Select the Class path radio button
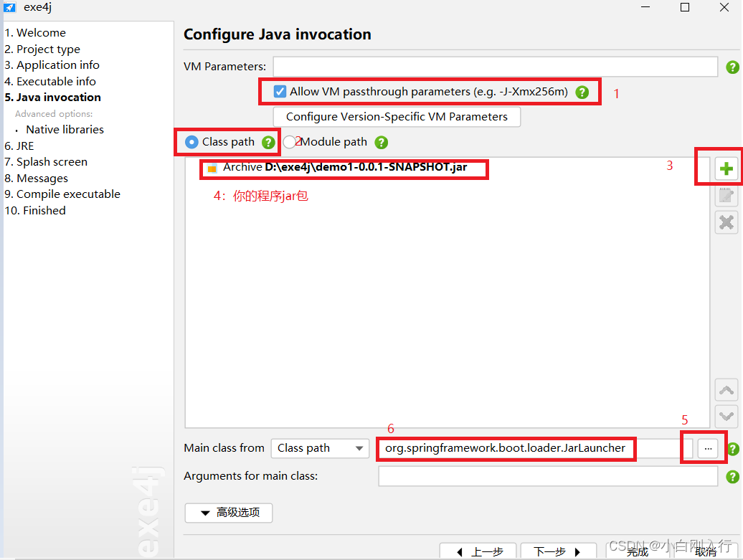Screen dimensions: 743x560 click(191, 141)
